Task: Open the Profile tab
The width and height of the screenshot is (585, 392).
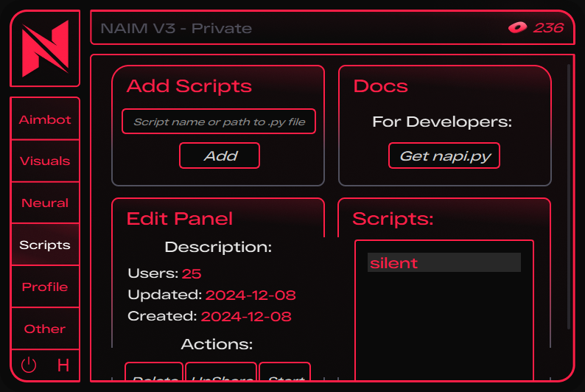Action: tap(45, 287)
